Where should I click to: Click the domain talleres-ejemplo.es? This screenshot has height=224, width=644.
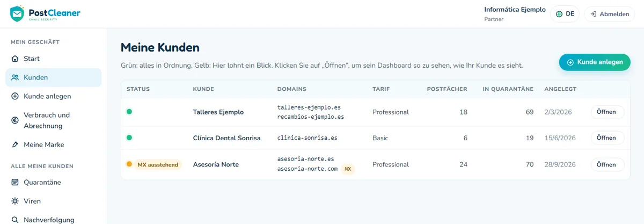click(x=309, y=107)
